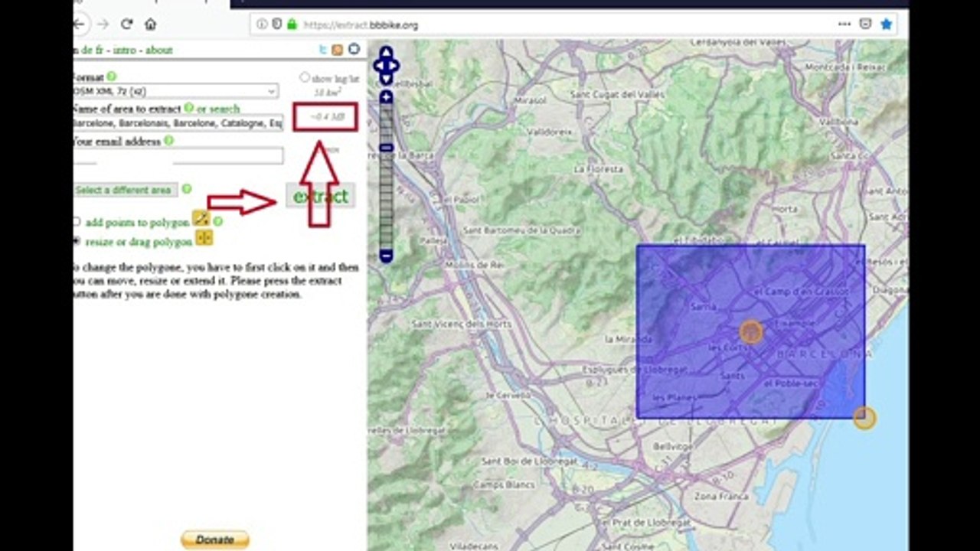Click help icon next to Format
980x551 pixels.
(x=112, y=77)
